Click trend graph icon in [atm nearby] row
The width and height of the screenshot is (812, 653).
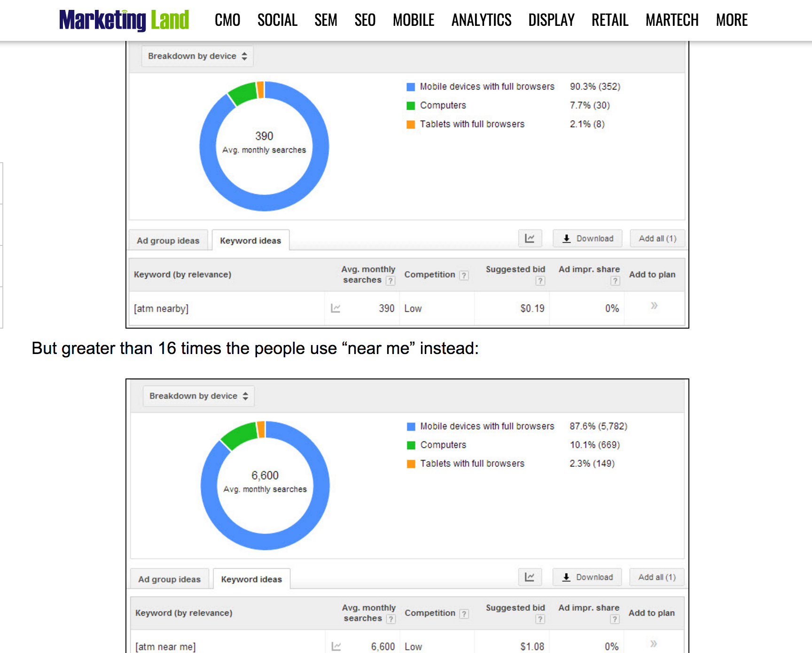coord(336,308)
